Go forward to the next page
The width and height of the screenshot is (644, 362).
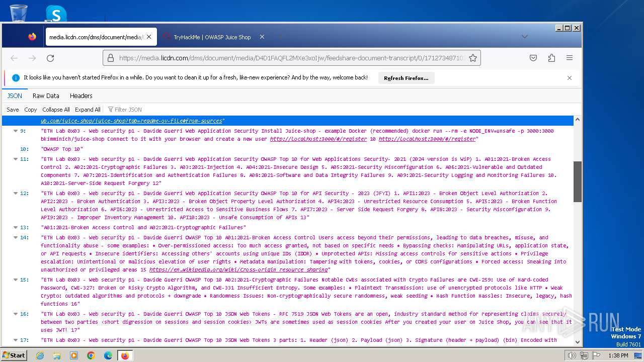click(x=32, y=58)
